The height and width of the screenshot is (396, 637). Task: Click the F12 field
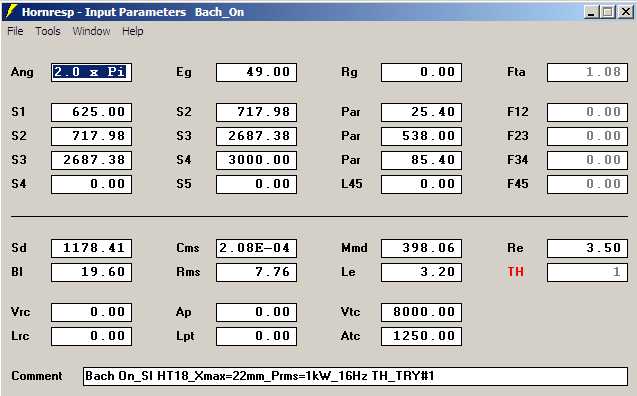[x=587, y=112]
